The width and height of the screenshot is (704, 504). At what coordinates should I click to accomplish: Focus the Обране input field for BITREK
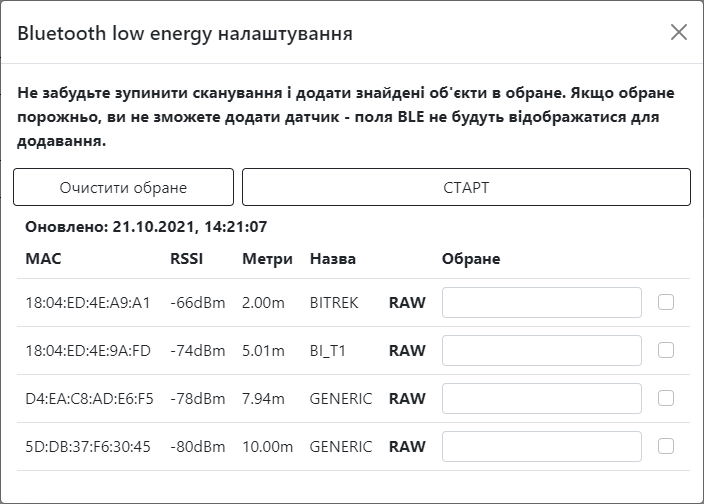[x=541, y=302]
